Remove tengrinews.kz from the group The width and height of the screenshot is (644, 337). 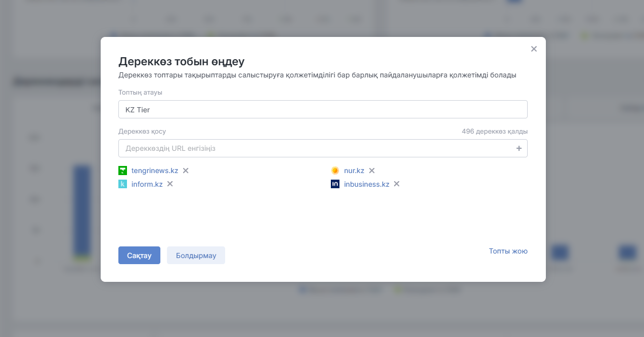click(186, 171)
